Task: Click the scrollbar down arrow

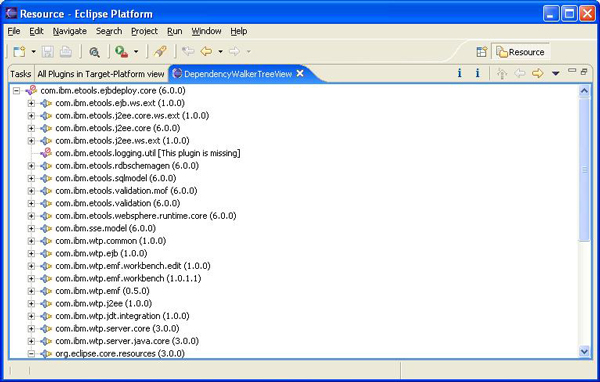Action: pos(584,351)
